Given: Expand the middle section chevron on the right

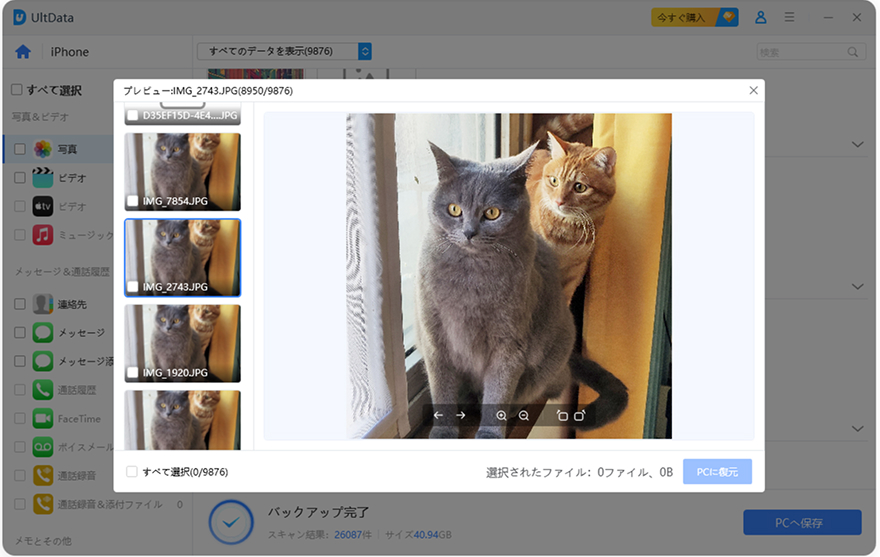Looking at the screenshot, I should [x=857, y=286].
